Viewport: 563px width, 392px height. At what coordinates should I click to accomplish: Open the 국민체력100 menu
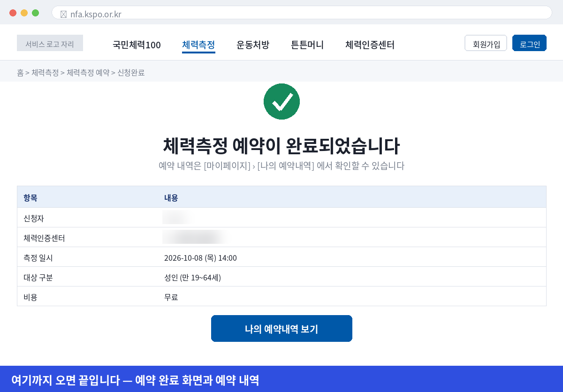[x=137, y=45]
